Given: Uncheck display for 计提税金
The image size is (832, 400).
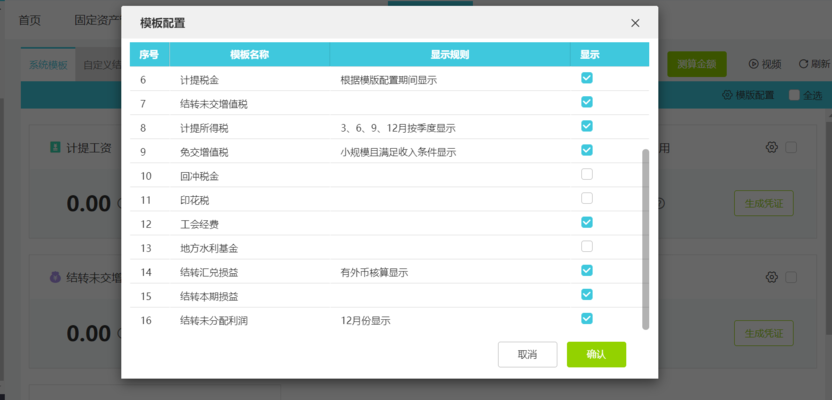Looking at the screenshot, I should (x=587, y=78).
